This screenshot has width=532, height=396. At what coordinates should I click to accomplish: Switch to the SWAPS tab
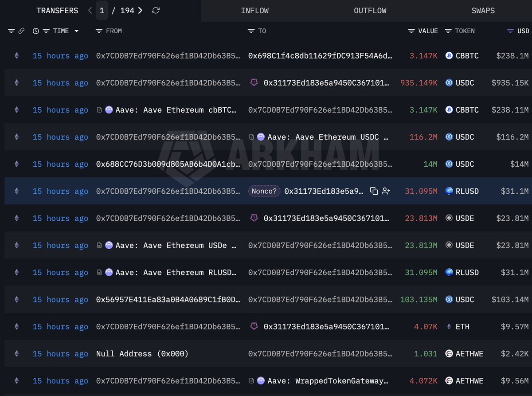[x=483, y=10]
